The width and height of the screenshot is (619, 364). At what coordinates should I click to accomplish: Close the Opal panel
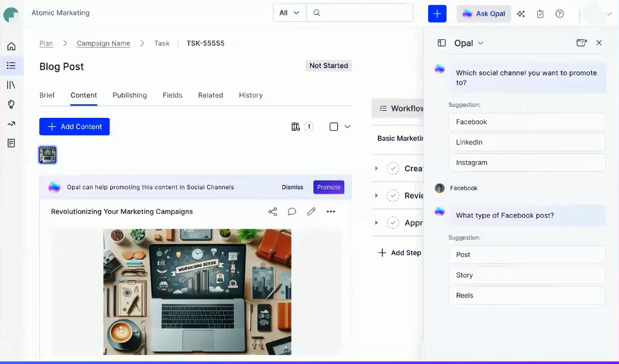pos(599,43)
